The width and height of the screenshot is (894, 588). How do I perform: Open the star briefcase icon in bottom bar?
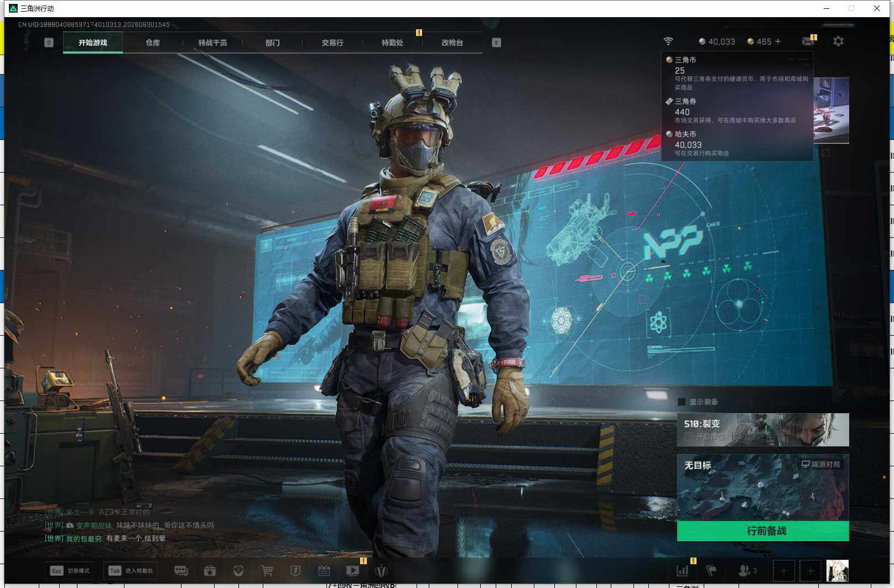click(210, 571)
